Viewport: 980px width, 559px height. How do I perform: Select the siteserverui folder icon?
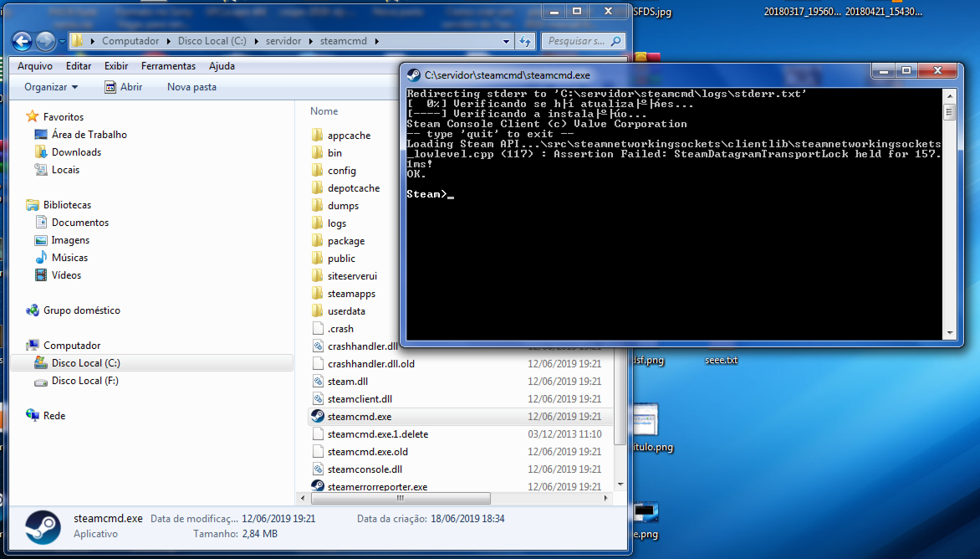[318, 275]
